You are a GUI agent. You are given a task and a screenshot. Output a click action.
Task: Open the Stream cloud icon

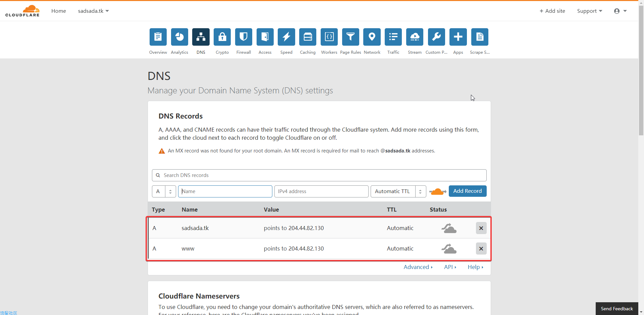point(415,37)
